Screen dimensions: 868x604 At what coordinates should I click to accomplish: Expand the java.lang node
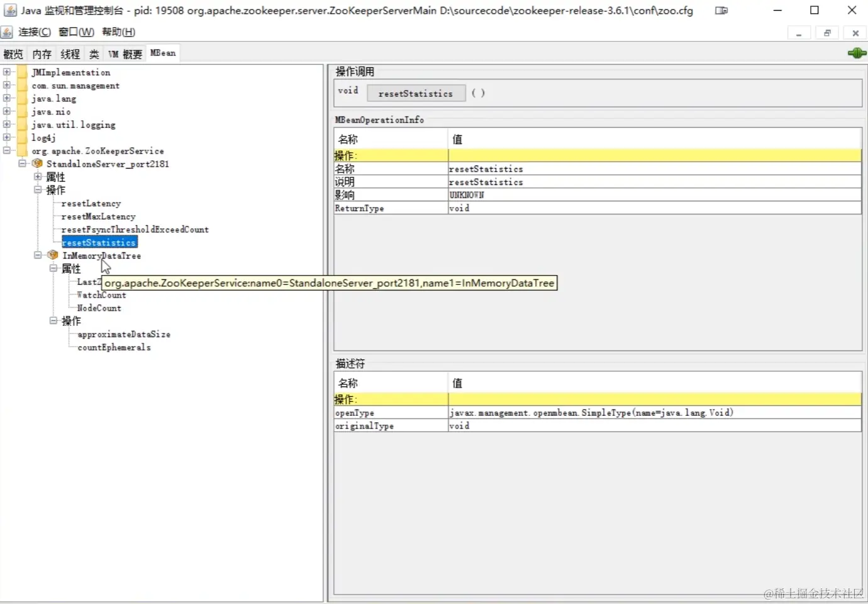coord(7,98)
